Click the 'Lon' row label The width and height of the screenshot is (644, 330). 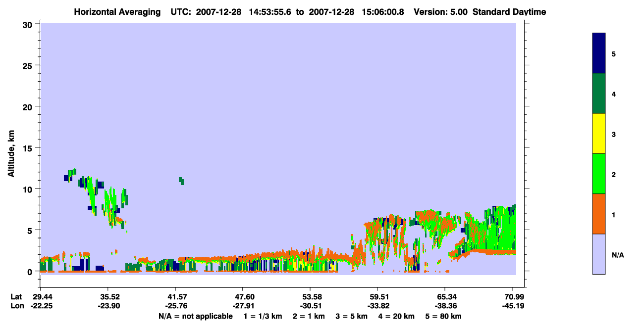point(17,306)
